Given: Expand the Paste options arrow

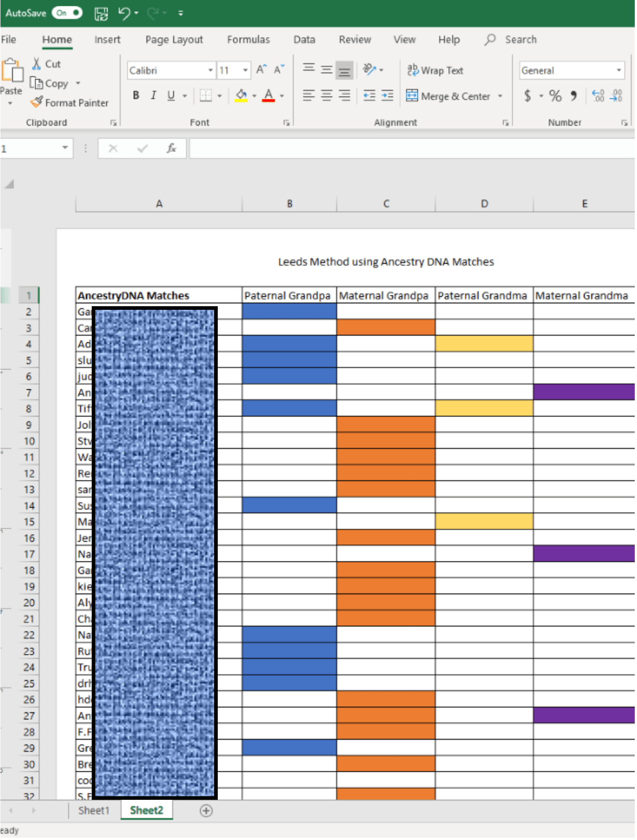Looking at the screenshot, I should [10, 103].
